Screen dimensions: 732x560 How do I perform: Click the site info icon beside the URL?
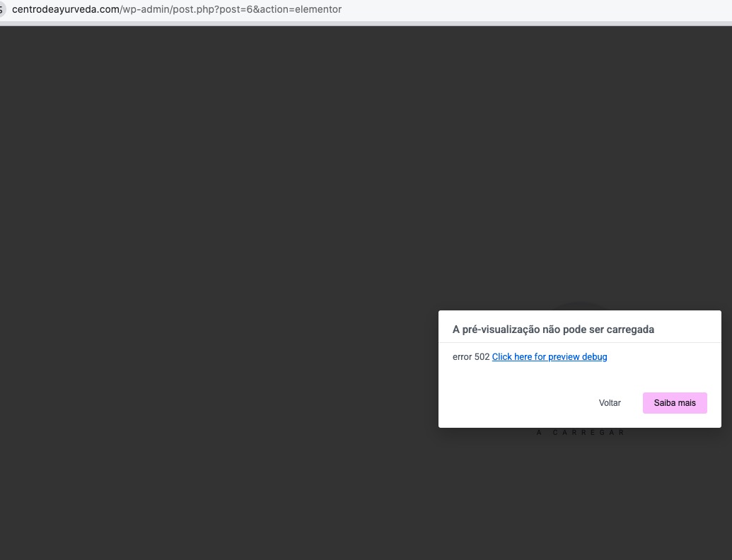(1, 9)
